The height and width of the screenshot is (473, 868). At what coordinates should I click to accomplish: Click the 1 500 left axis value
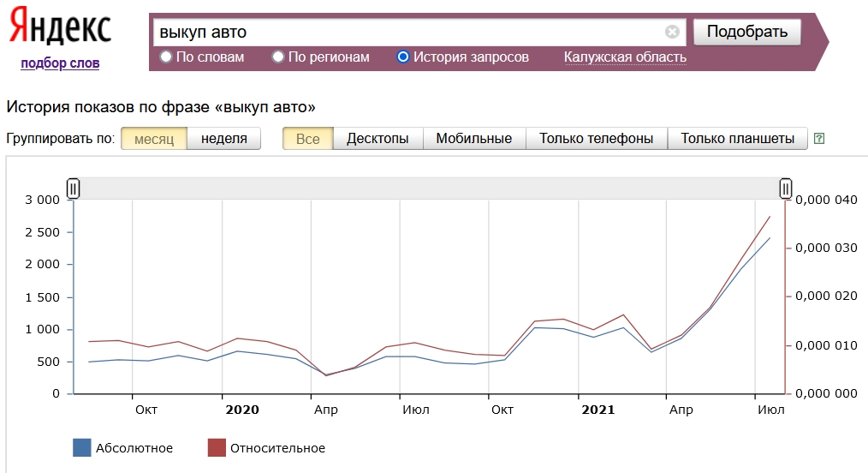pyautogui.click(x=42, y=297)
